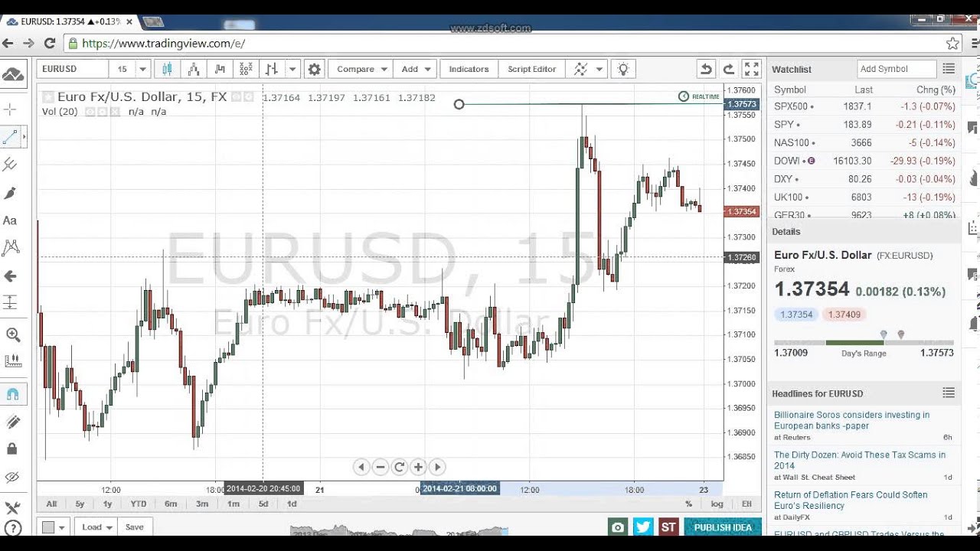980x551 pixels.
Task: Click the EURUSD symbol input field
Action: point(72,69)
